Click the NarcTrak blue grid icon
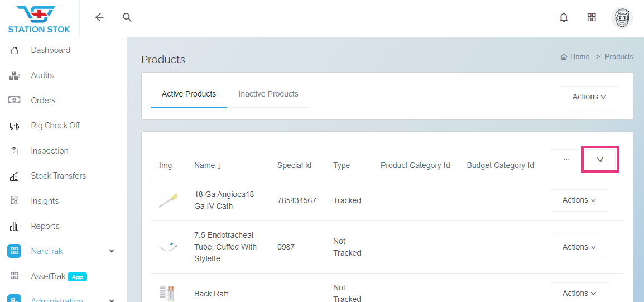The height and width of the screenshot is (302, 644). [14, 251]
